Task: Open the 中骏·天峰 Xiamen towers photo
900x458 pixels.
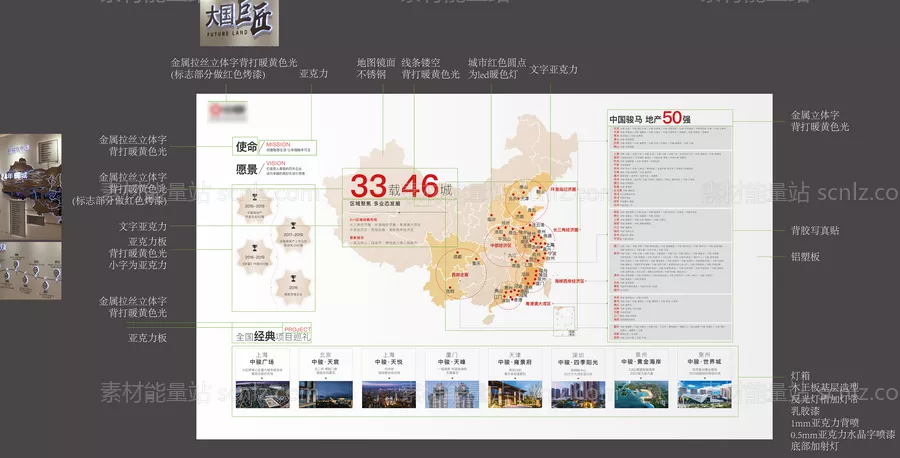Action: [x=452, y=394]
